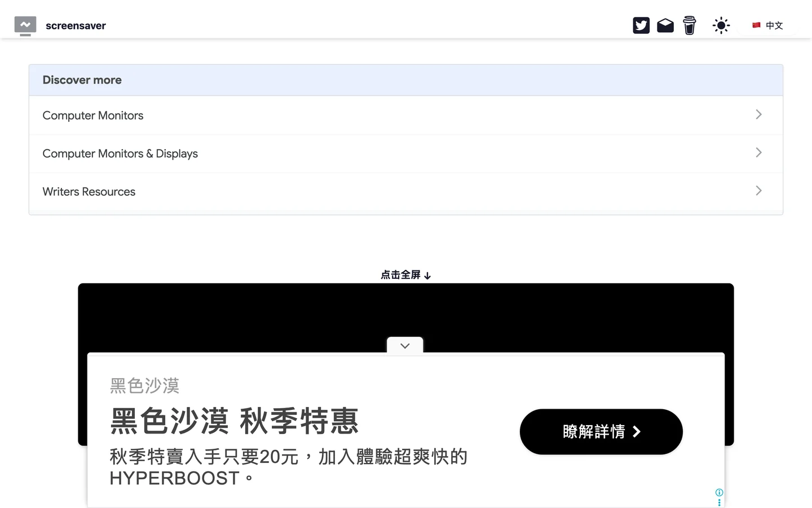Open the ad options three-dot icon
812x508 pixels.
(x=719, y=502)
